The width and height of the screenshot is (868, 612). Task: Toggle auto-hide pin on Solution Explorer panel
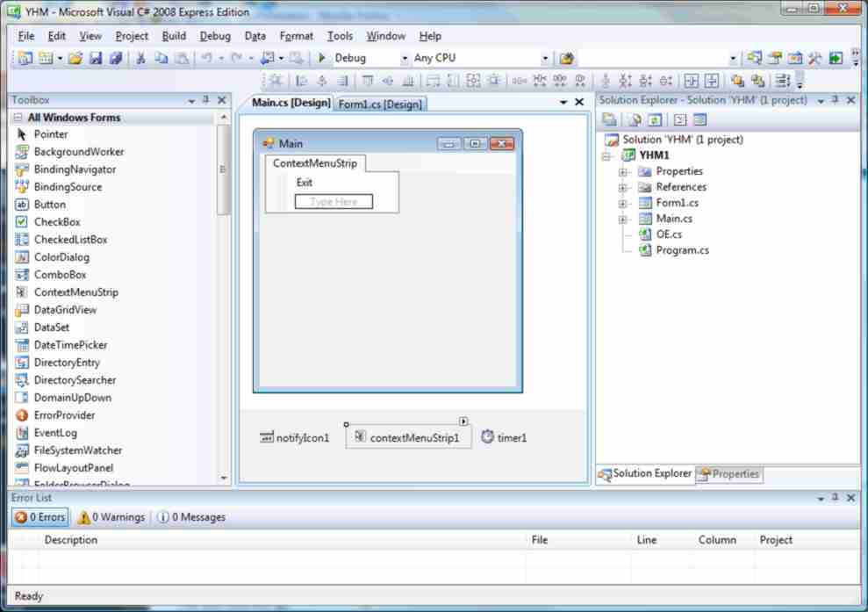point(836,100)
